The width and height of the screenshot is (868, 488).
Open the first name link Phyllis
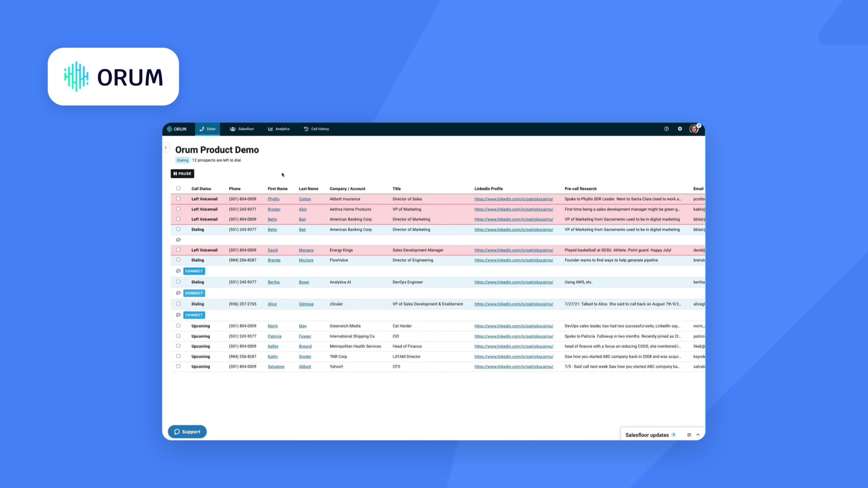coord(273,199)
